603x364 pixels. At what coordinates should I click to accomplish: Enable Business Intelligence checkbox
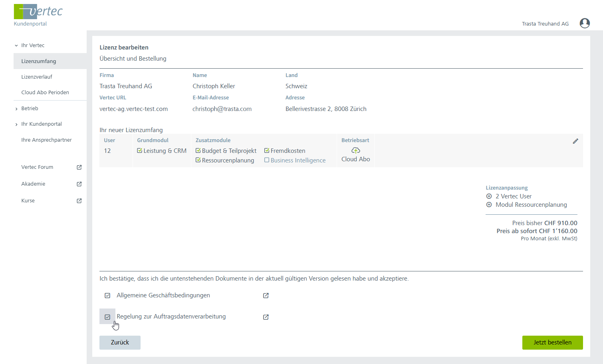pyautogui.click(x=267, y=160)
